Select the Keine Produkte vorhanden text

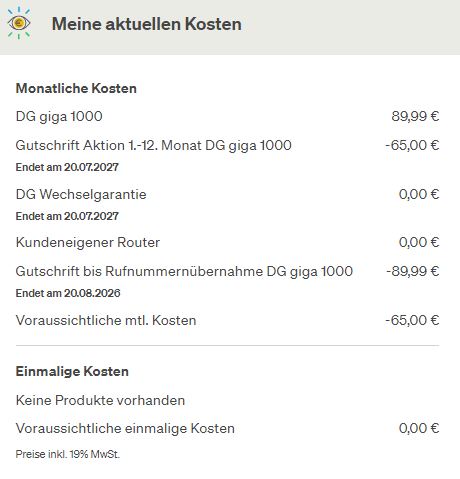coord(100,400)
